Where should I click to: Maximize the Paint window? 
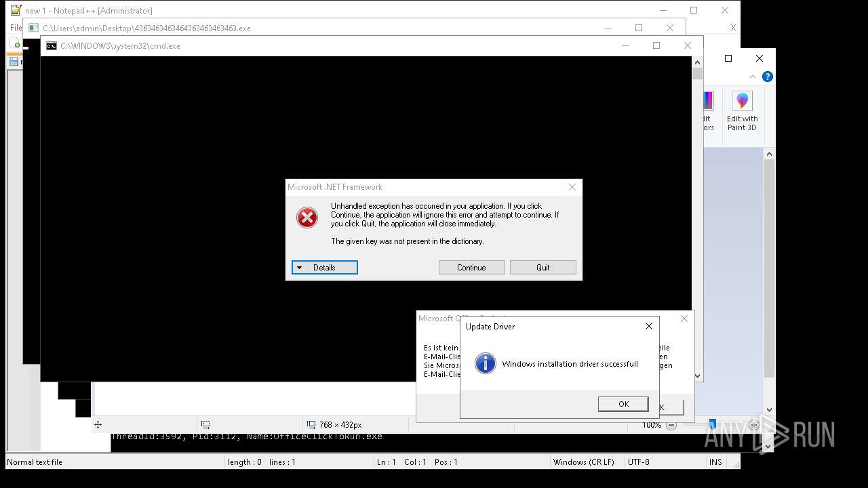click(x=728, y=58)
